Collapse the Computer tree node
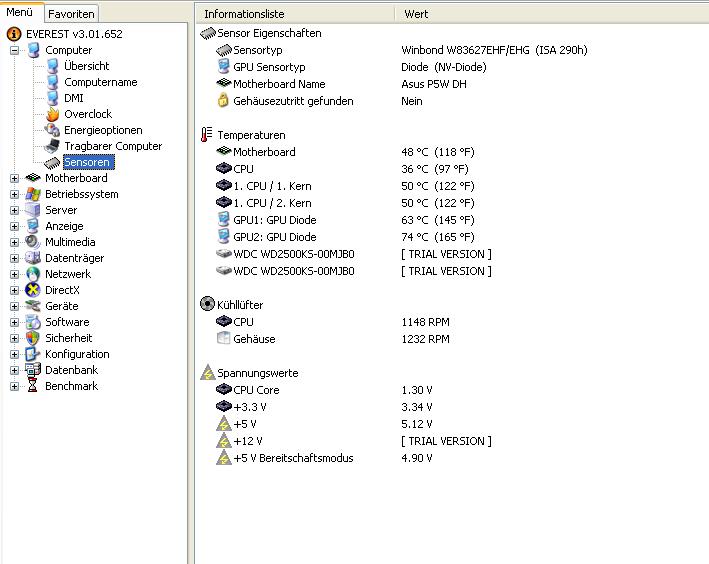The height and width of the screenshot is (564, 709). pos(14,50)
